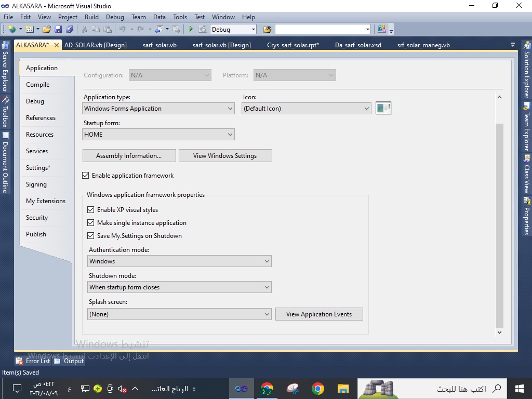Image resolution: width=532 pixels, height=399 pixels.
Task: Uncheck Enable application framework
Action: (x=86, y=176)
